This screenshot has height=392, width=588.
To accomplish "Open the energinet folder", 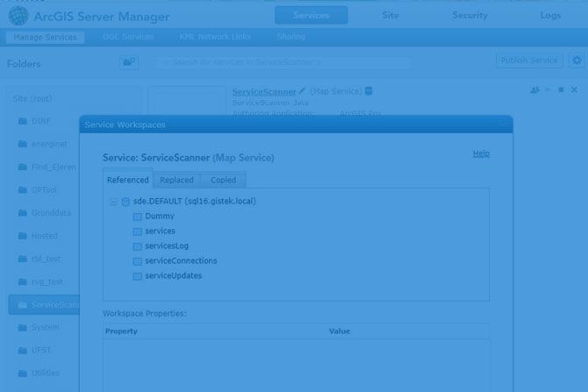I will pyautogui.click(x=49, y=144).
